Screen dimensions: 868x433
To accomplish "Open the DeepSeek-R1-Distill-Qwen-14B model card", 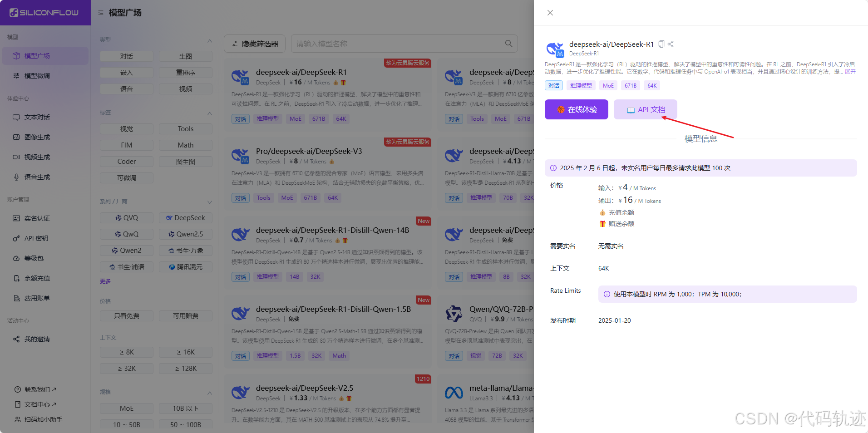I will tap(327, 253).
